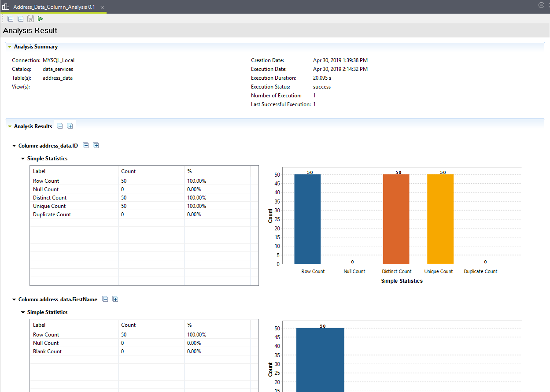550x392 pixels.
Task: Collapse everything under Analysis Results header icon
Action: tap(59, 126)
